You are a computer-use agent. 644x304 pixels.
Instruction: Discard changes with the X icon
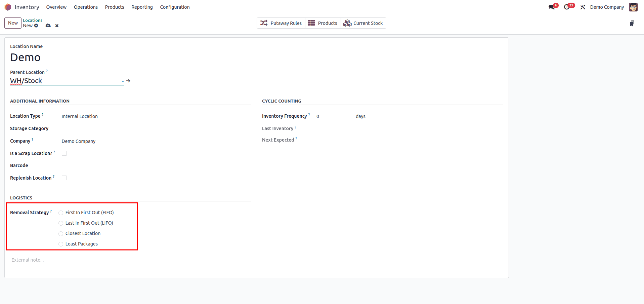[x=57, y=26]
